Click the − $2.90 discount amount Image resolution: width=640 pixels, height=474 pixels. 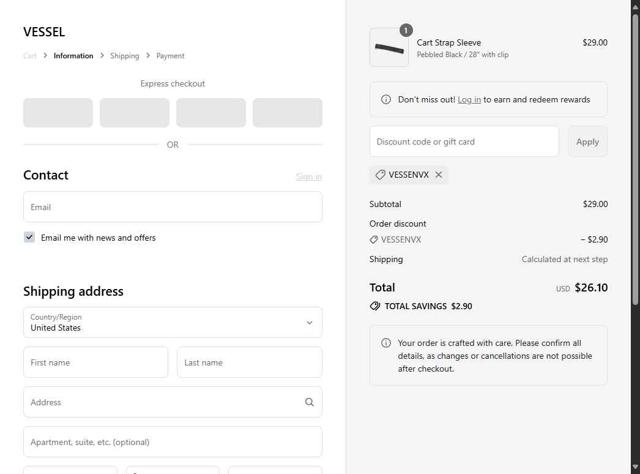point(594,240)
